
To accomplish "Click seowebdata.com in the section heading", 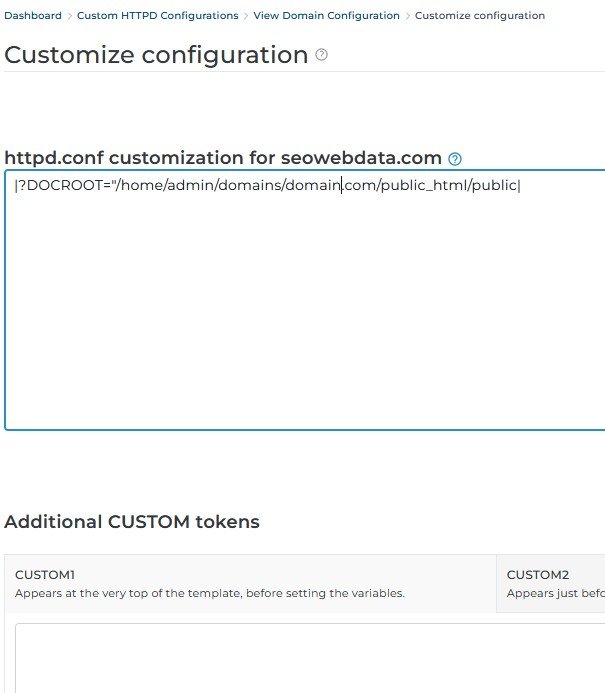I will click(361, 158).
